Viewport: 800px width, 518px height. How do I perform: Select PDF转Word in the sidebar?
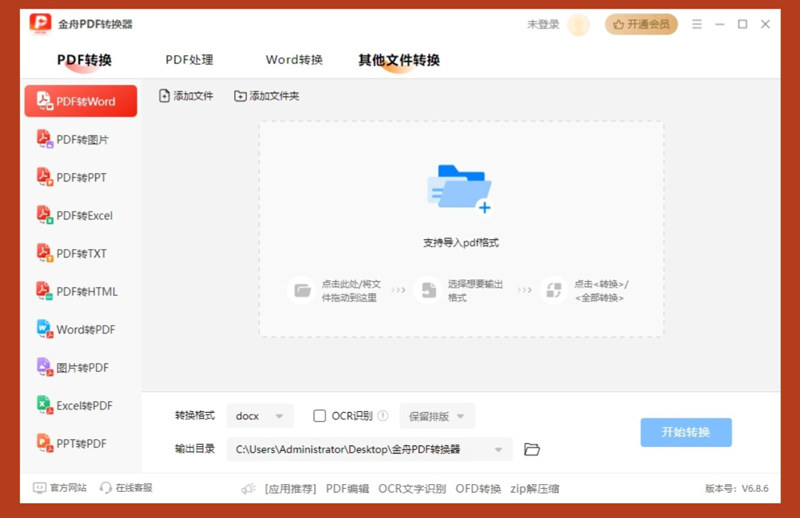tap(81, 101)
